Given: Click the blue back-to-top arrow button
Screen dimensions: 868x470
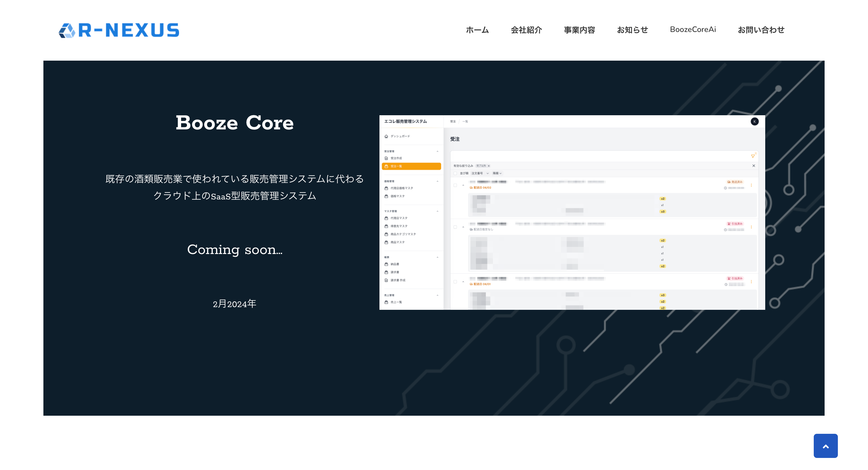Looking at the screenshot, I should coord(826,446).
